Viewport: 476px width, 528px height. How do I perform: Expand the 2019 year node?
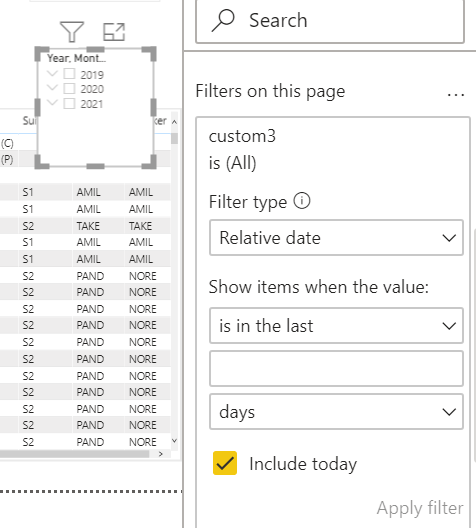point(53,73)
